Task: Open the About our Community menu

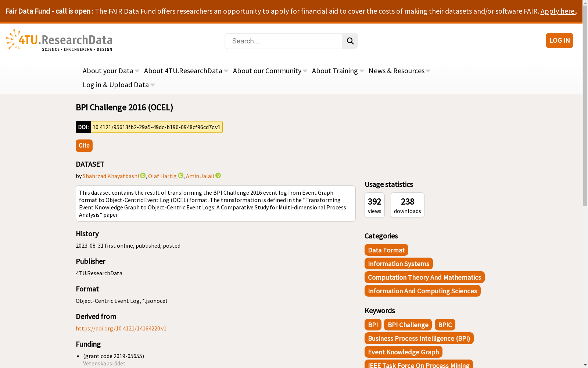Action: [x=267, y=71]
